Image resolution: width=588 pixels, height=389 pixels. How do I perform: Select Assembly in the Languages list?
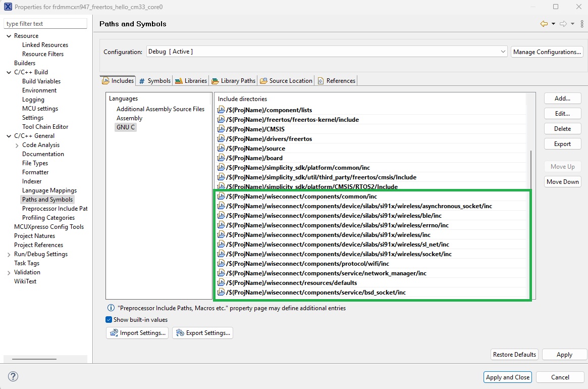tap(129, 118)
